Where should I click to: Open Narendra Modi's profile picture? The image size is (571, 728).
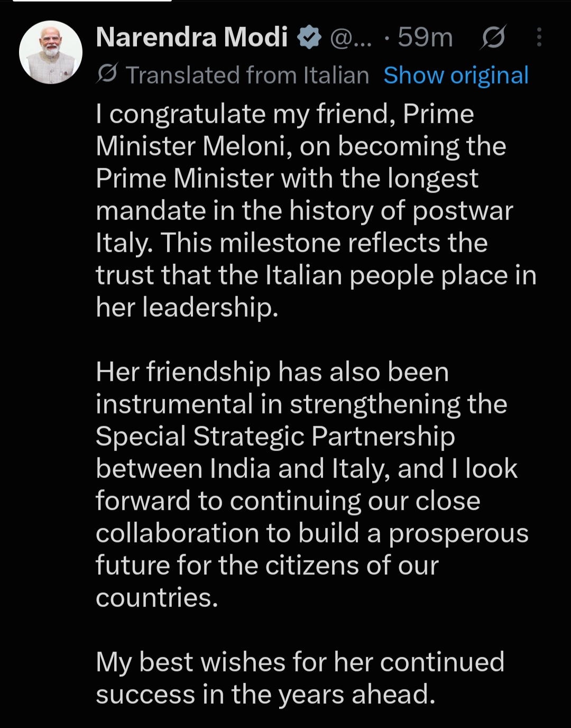click(x=51, y=52)
